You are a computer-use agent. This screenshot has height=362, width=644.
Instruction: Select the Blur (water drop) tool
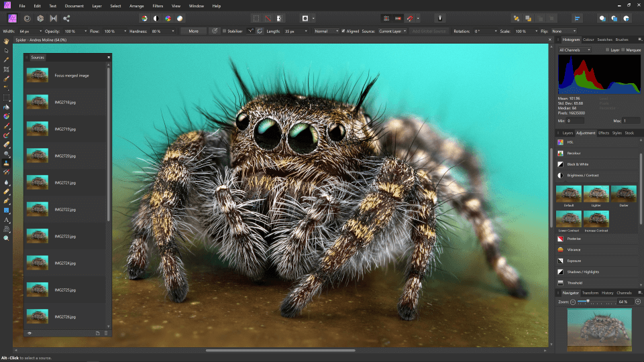click(6, 182)
